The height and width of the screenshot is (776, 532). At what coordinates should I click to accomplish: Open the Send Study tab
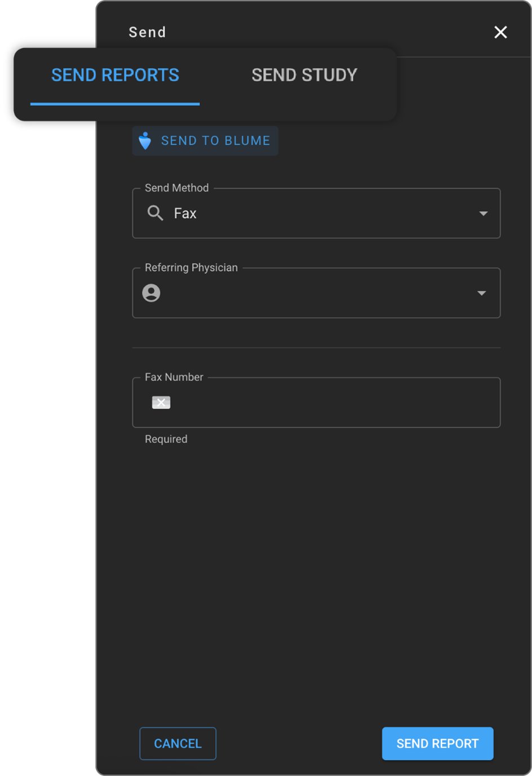point(304,75)
